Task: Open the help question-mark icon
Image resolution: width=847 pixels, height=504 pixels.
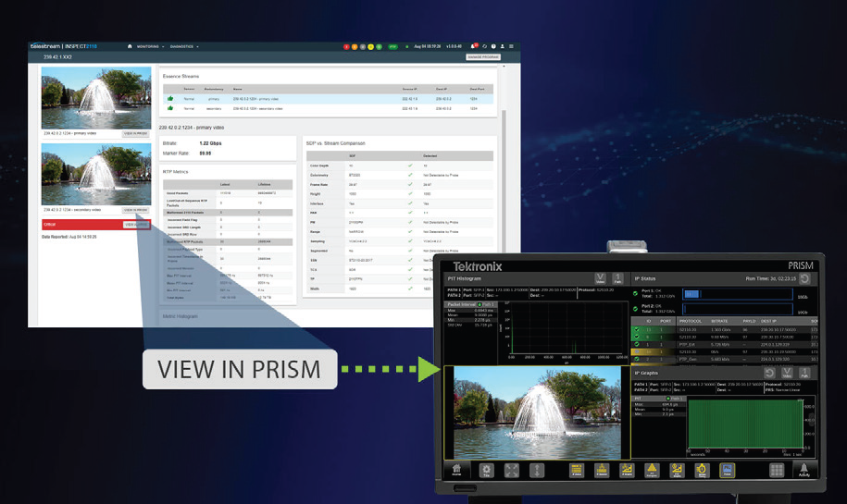Action: 493,46
